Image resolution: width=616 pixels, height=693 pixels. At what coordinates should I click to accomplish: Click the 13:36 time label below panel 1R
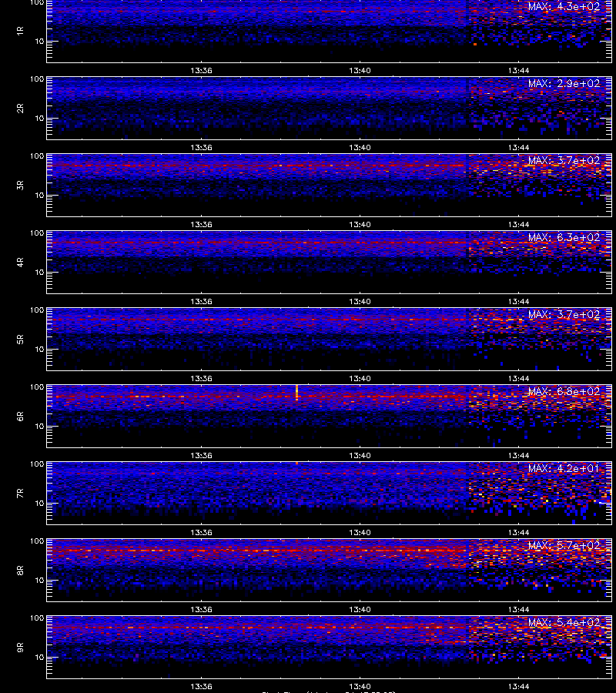201,70
